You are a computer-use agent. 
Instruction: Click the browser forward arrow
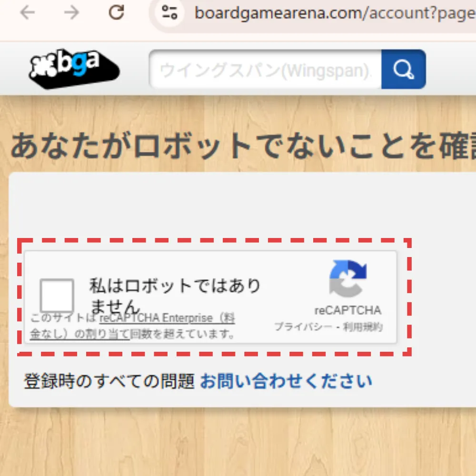click(x=70, y=13)
